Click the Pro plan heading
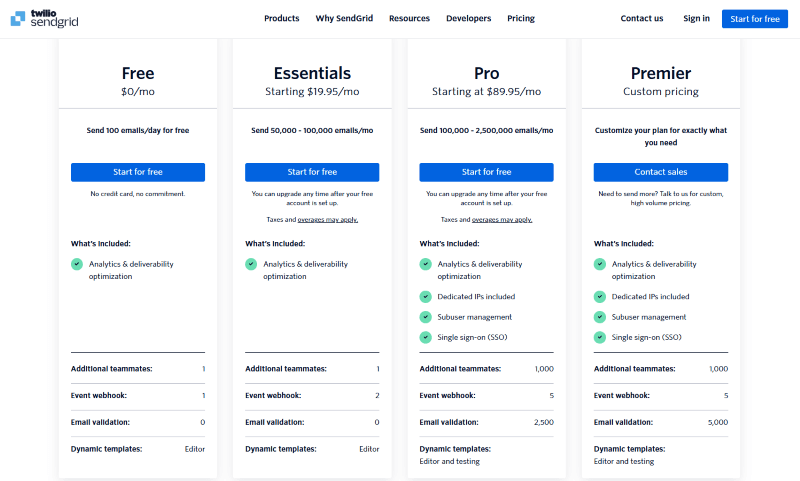Image resolution: width=800 pixels, height=481 pixels. 486,73
